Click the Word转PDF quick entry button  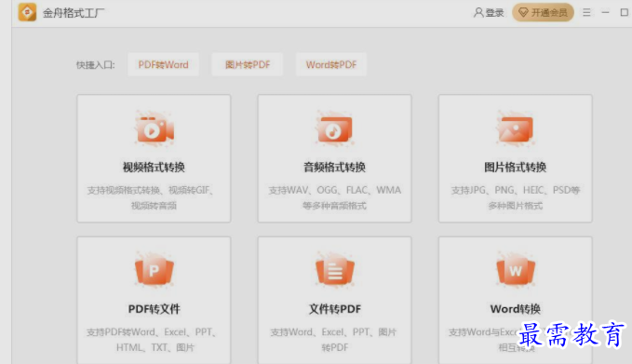coord(331,64)
